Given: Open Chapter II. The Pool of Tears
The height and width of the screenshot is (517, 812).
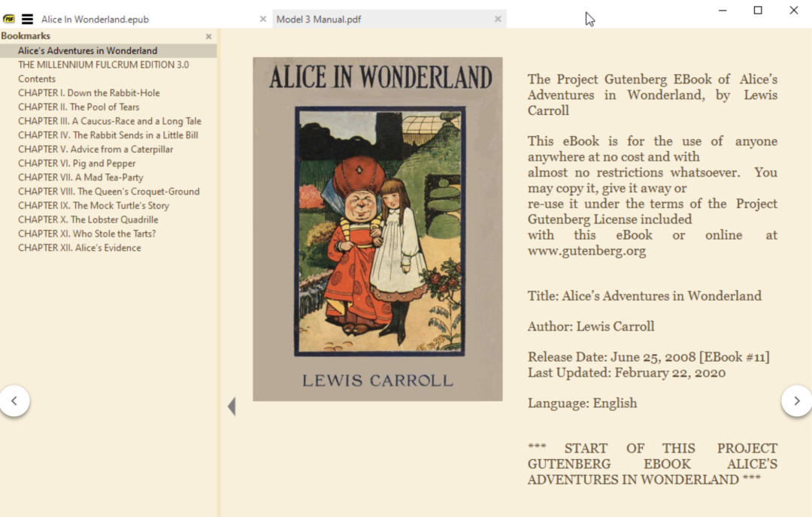Looking at the screenshot, I should (79, 107).
